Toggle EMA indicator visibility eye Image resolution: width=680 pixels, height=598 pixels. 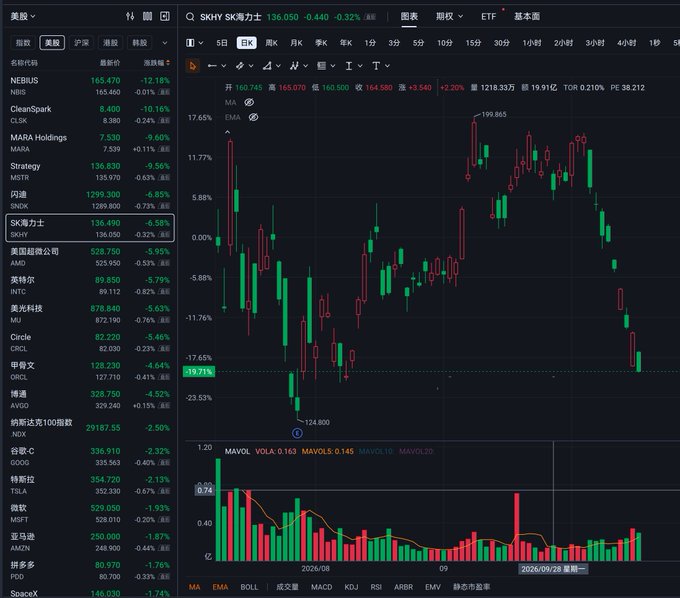click(253, 117)
